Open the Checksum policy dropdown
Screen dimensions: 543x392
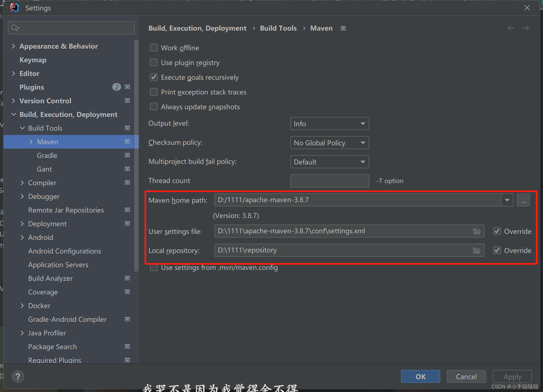[x=329, y=143]
